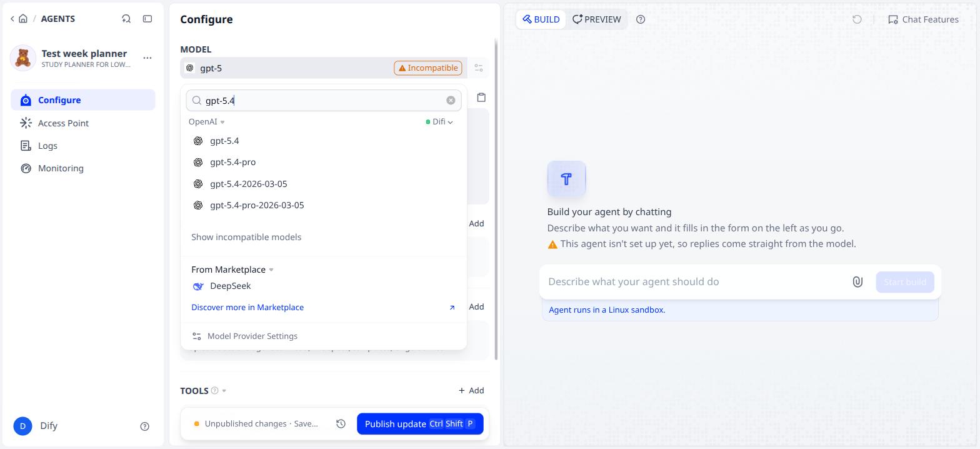Click the DeepSeek whale logo
The width and height of the screenshot is (980, 449).
198,286
